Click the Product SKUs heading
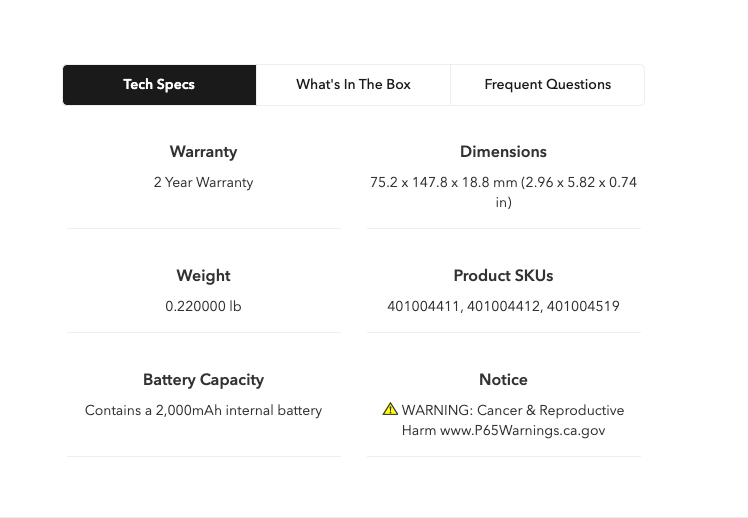Image resolution: width=748 pixels, height=518 pixels. [503, 276]
